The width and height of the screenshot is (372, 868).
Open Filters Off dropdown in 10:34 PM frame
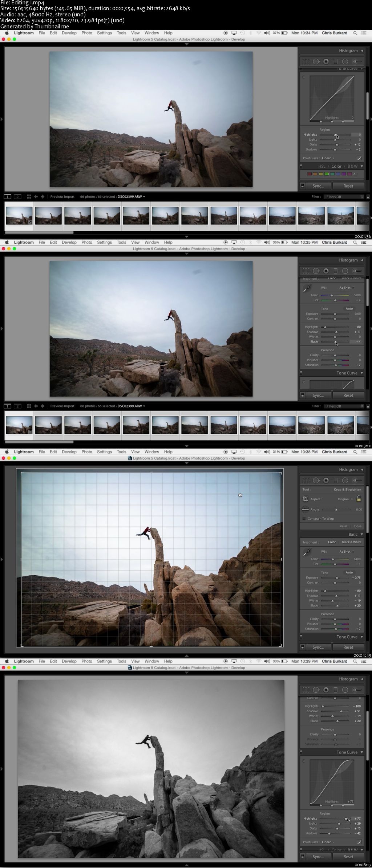(x=344, y=197)
